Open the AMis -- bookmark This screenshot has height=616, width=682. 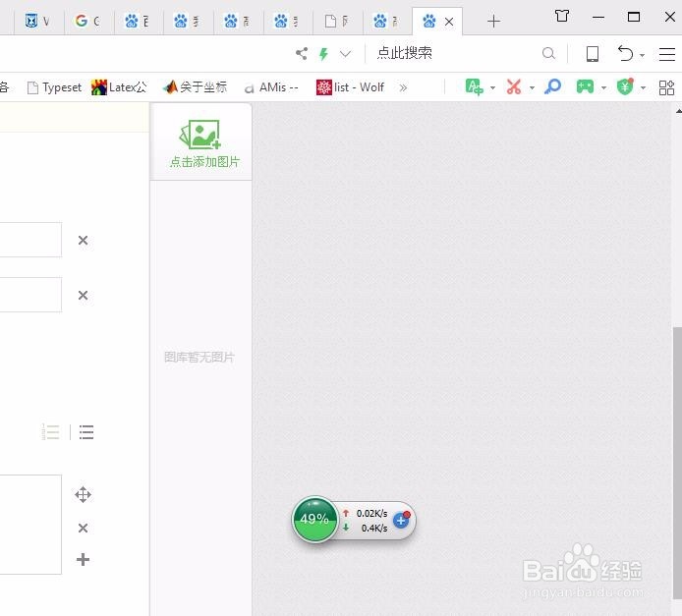coord(271,87)
